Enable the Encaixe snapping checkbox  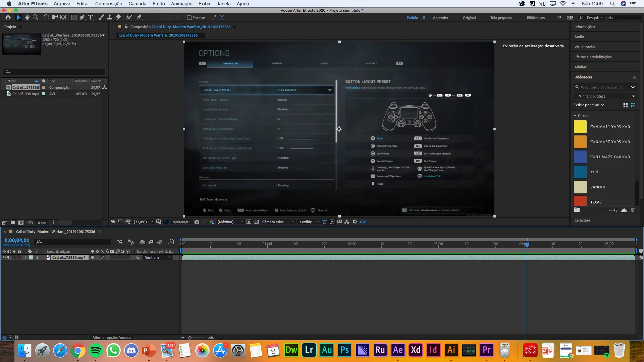coord(189,18)
